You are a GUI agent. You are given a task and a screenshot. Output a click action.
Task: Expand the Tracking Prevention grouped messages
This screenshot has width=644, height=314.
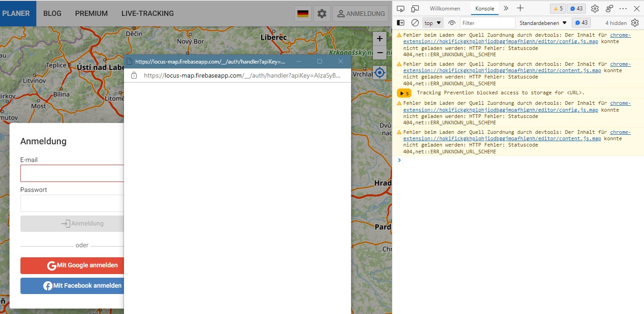404,93
